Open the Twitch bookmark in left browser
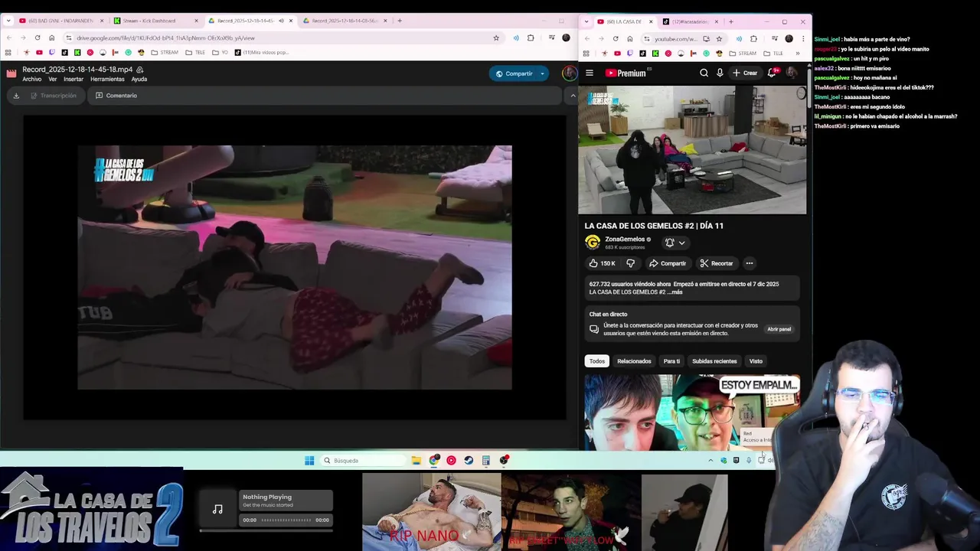 [52, 53]
